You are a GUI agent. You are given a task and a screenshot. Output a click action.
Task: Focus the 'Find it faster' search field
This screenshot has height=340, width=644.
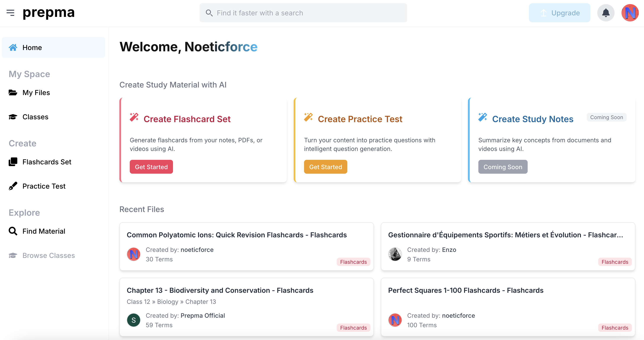[303, 13]
